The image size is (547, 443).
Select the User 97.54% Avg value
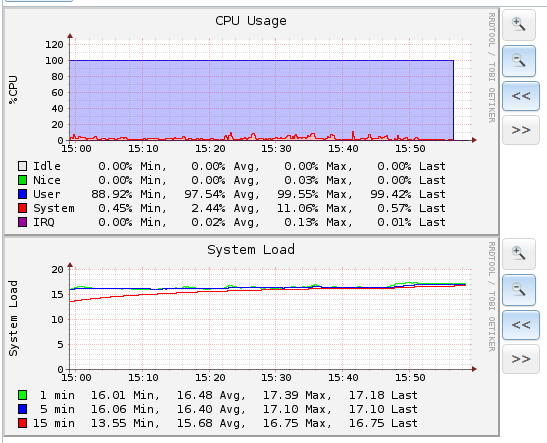coord(205,194)
